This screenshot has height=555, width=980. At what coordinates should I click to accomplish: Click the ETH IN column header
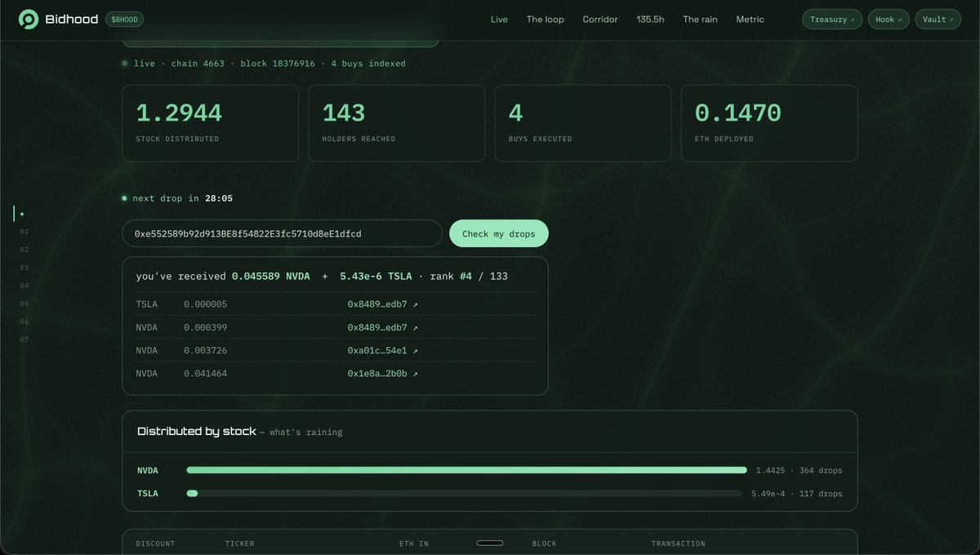pyautogui.click(x=414, y=544)
